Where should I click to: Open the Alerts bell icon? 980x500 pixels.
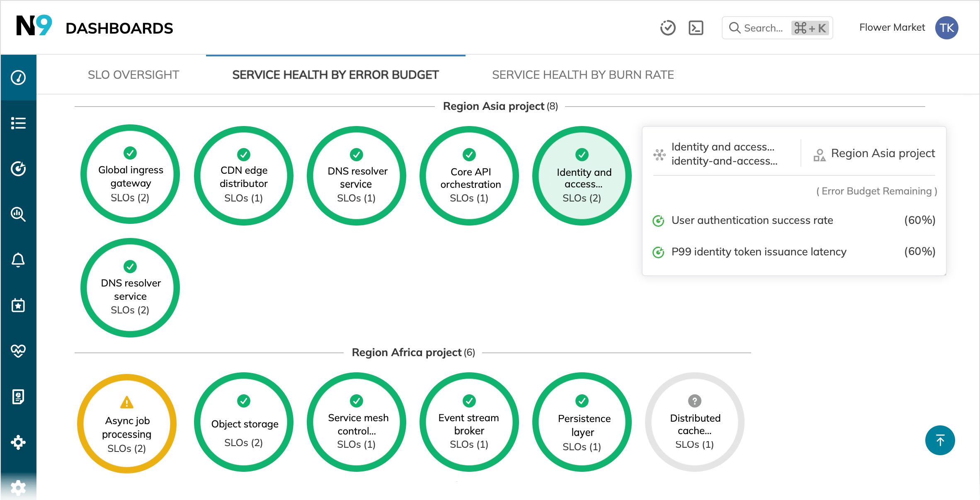pos(18,260)
